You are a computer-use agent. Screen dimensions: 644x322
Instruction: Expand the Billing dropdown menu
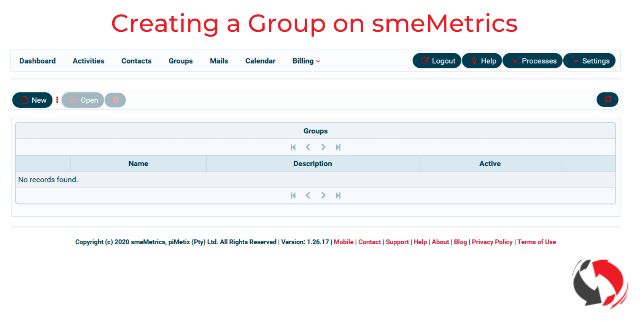[306, 61]
